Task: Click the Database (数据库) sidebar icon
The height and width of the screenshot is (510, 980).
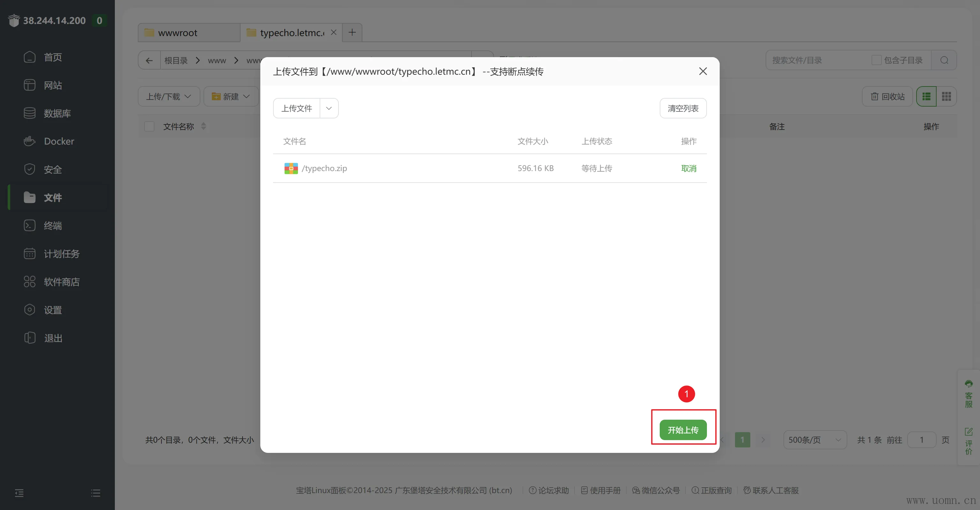Action: click(x=29, y=113)
